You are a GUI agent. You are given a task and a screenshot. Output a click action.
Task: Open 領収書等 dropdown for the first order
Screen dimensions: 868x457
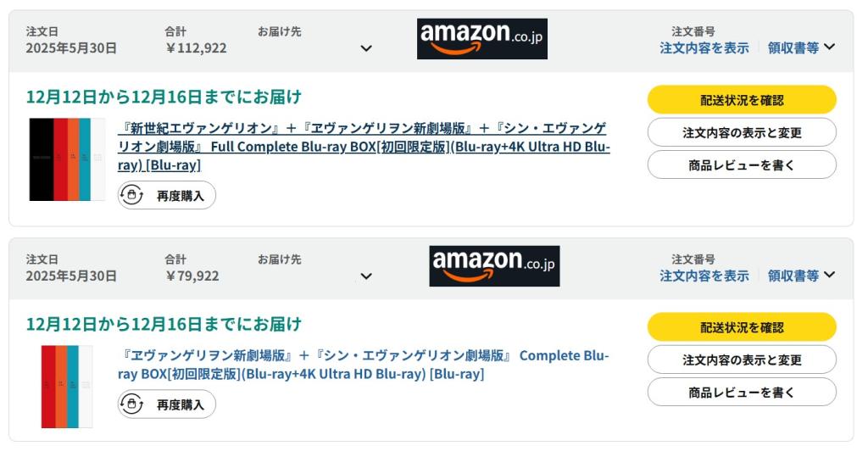pos(801,47)
